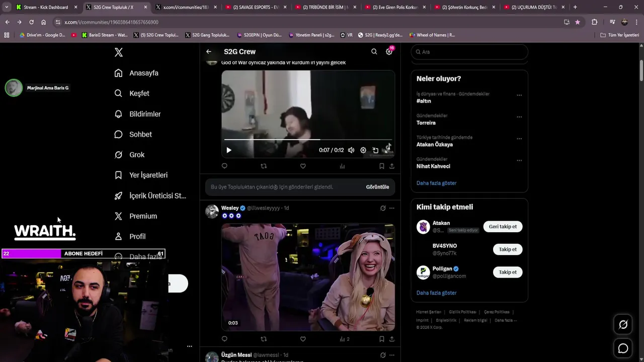Viewport: 644px width, 362px height.
Task: Show more trends under Neler oluyor
Action: 436,183
